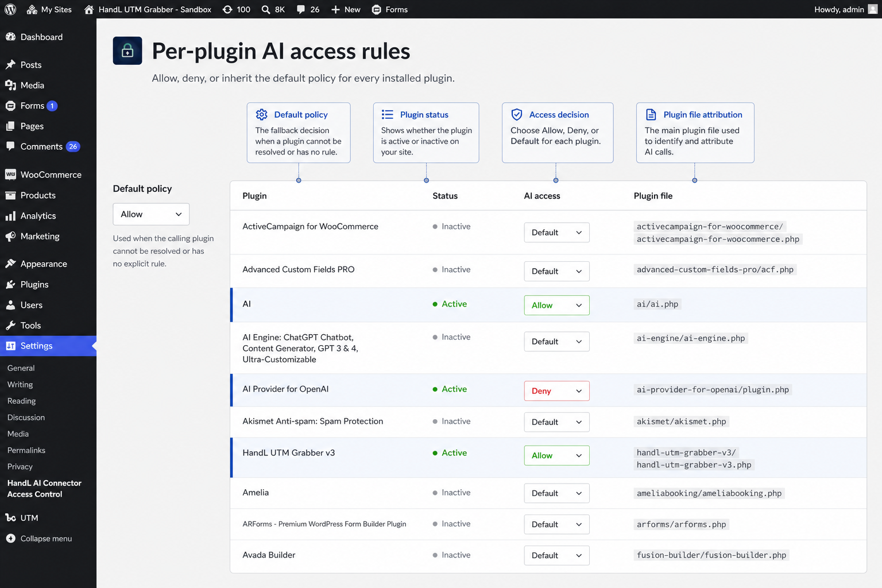Open the Allow dropdown for HandL UTM Grabber v3
The width and height of the screenshot is (882, 588).
(556, 455)
